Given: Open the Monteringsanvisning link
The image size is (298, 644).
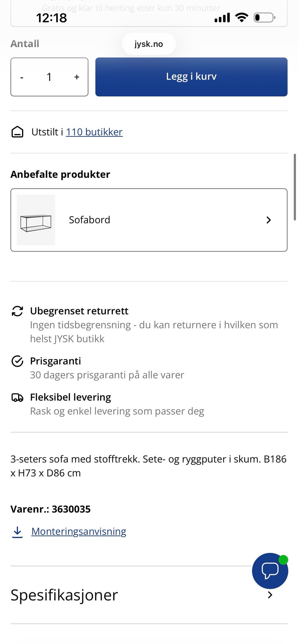Looking at the screenshot, I should click(79, 531).
